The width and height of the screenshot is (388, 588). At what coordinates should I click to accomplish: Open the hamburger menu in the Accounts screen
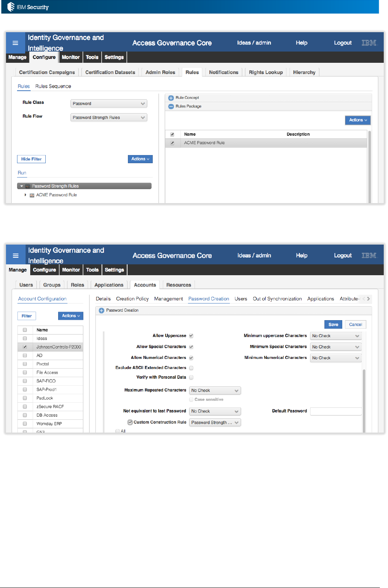point(16,256)
